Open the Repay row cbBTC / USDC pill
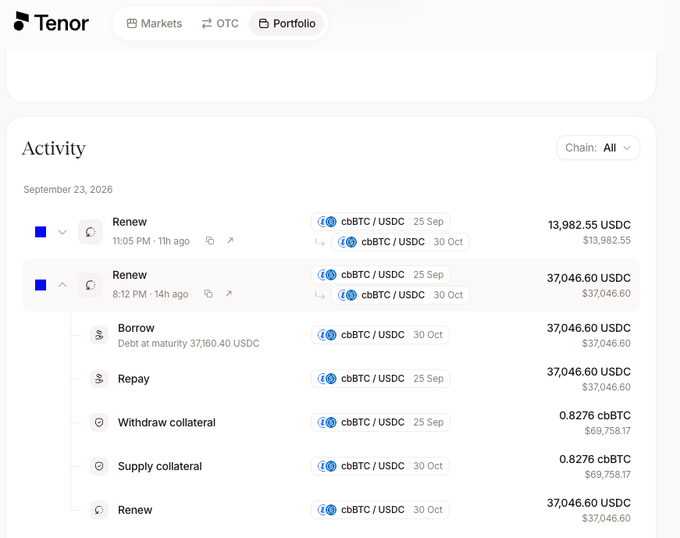 (x=380, y=379)
